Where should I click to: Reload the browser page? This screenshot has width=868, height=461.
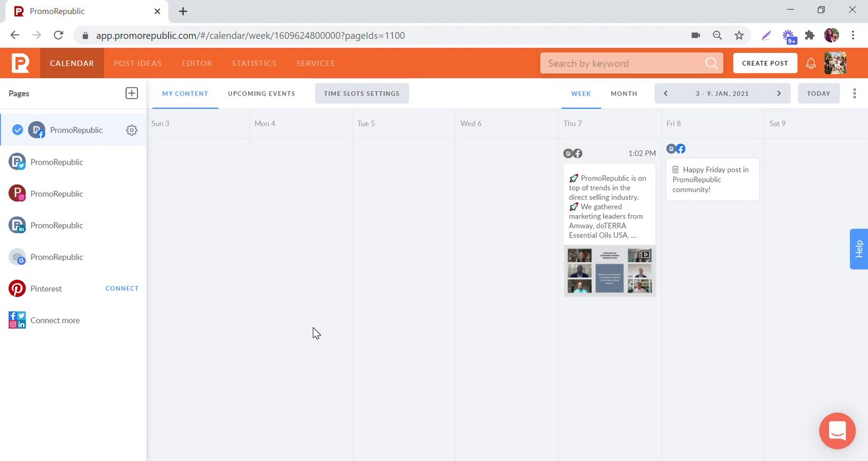[58, 35]
